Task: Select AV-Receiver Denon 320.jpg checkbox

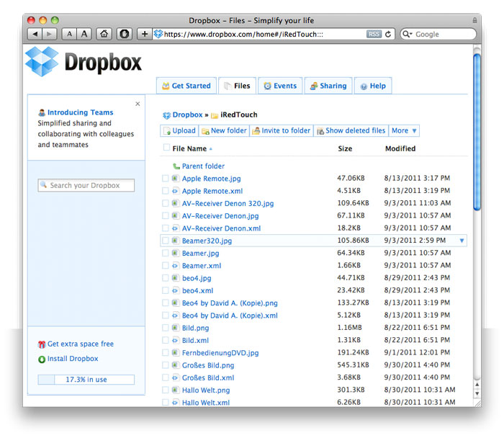Action: (x=165, y=203)
